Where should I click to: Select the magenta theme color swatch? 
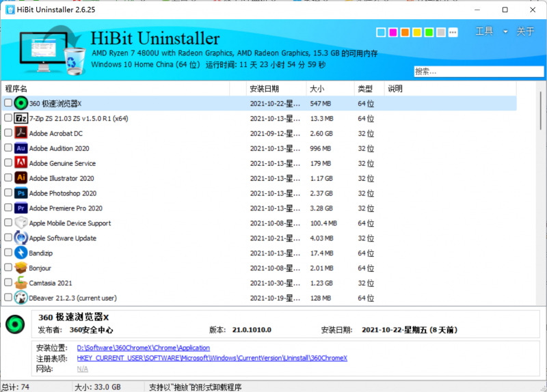pos(392,32)
